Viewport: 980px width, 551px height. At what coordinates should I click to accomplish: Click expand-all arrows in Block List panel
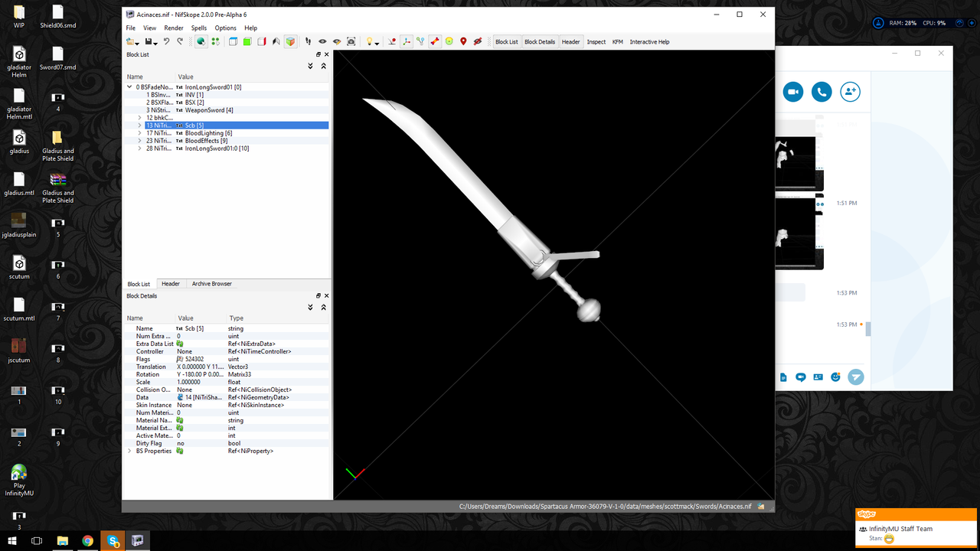click(x=310, y=66)
